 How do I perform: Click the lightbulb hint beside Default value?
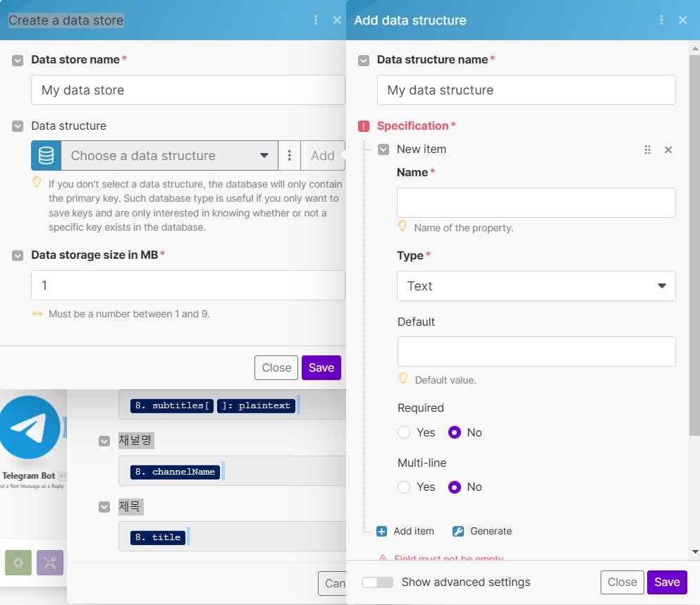point(403,378)
